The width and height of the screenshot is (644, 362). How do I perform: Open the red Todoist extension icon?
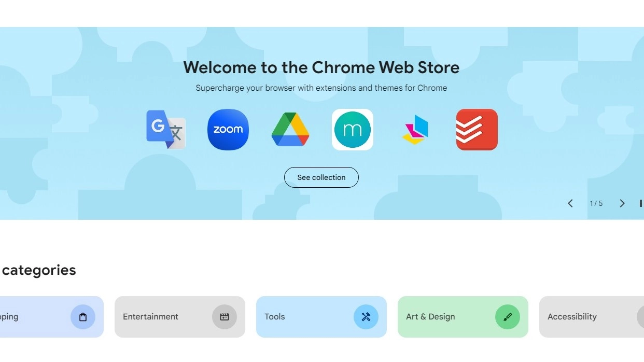click(477, 130)
